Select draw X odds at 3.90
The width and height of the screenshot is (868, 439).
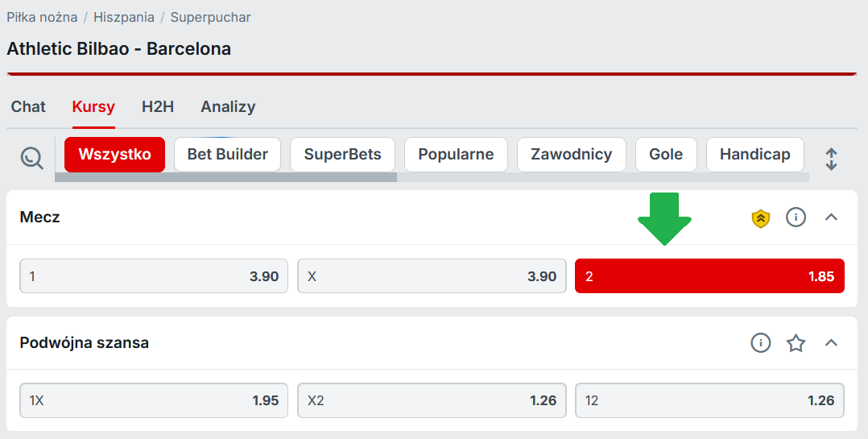point(431,276)
